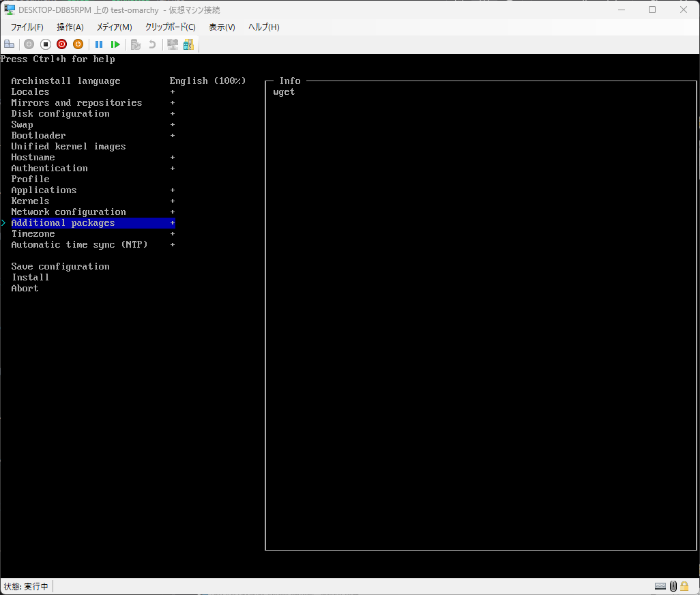Open the メディア(M) menu

(x=115, y=27)
